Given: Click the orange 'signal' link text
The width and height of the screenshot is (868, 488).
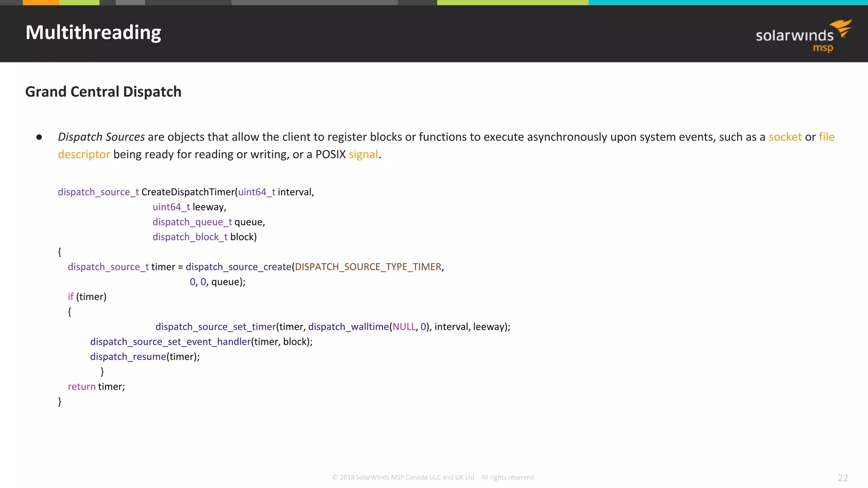Looking at the screenshot, I should click(363, 154).
